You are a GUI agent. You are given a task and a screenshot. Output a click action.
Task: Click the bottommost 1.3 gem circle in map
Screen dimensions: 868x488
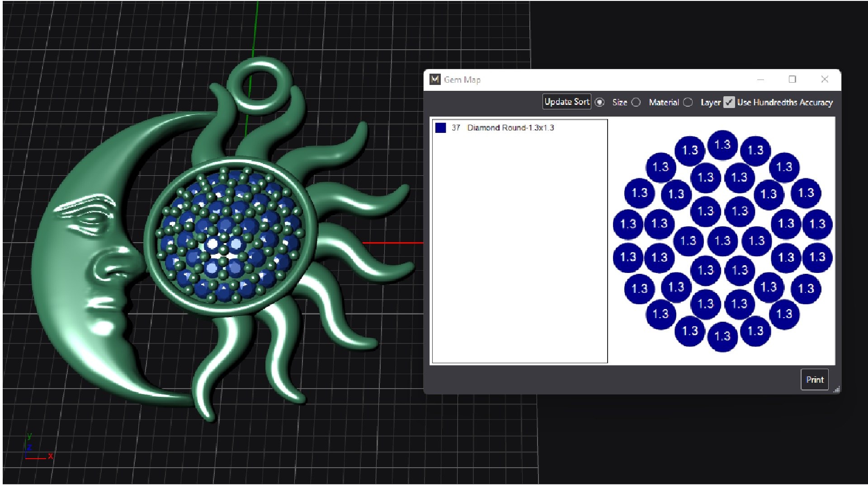pyautogui.click(x=722, y=336)
